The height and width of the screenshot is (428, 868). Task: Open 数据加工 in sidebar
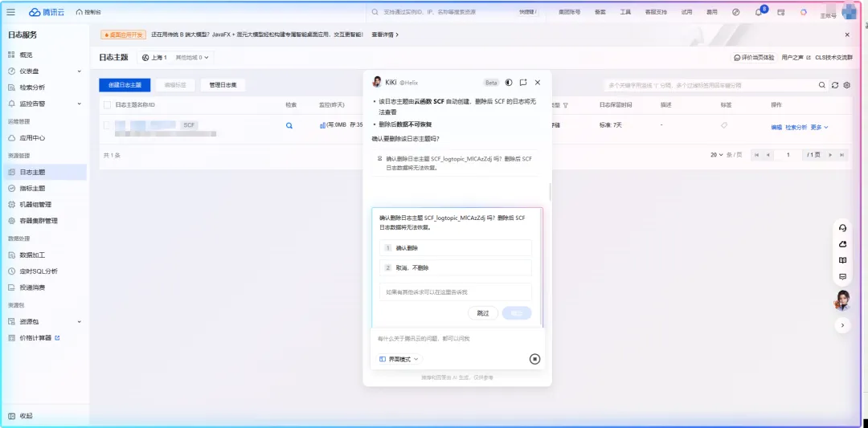tap(32, 255)
